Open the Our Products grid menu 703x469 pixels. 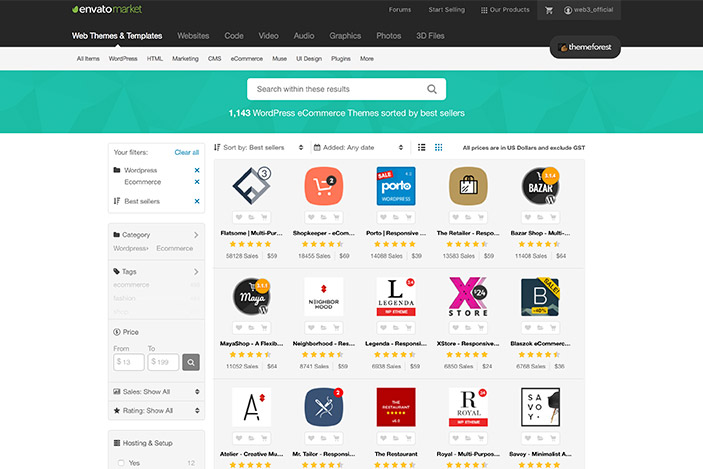point(505,10)
